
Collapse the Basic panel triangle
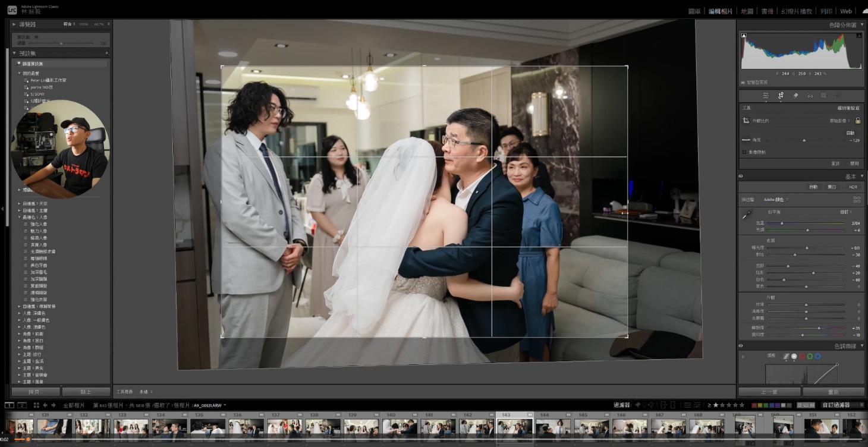click(862, 177)
